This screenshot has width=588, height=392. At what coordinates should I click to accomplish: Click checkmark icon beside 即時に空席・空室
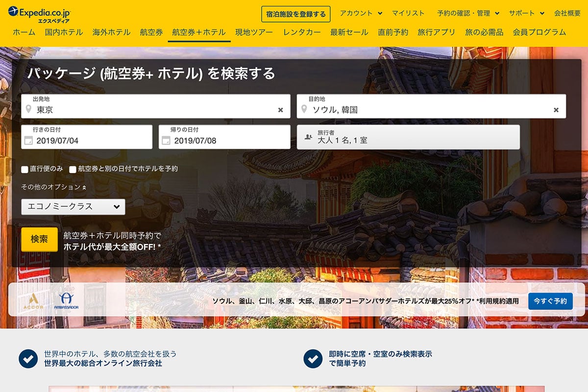pyautogui.click(x=313, y=359)
